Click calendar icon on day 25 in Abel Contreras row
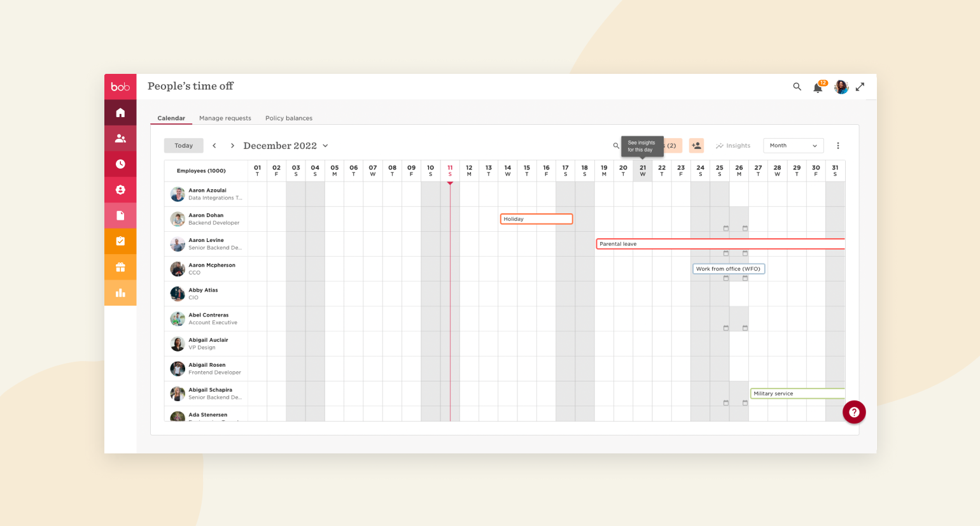The image size is (980, 526). pyautogui.click(x=726, y=328)
